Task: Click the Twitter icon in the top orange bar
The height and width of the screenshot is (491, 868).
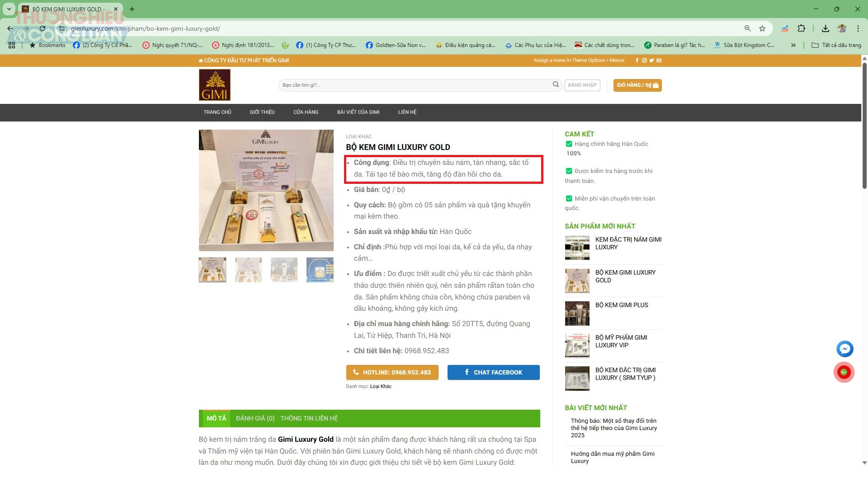Action: click(x=651, y=61)
